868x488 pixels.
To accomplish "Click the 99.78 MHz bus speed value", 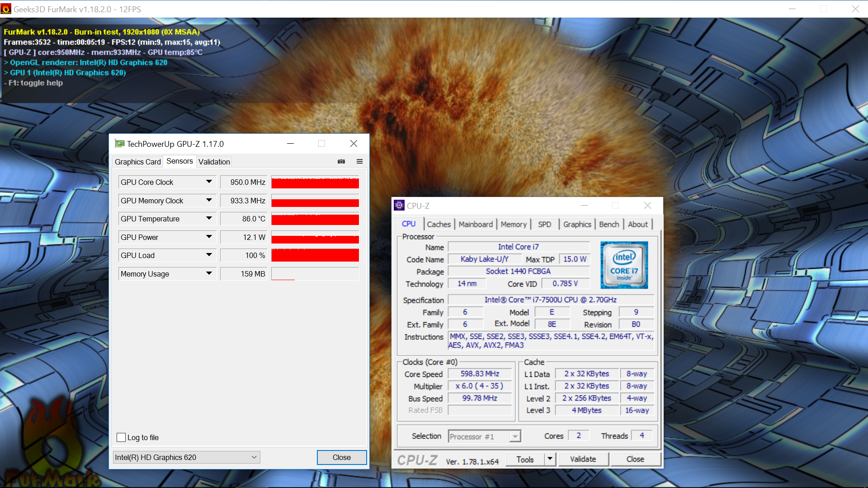I will click(x=480, y=398).
